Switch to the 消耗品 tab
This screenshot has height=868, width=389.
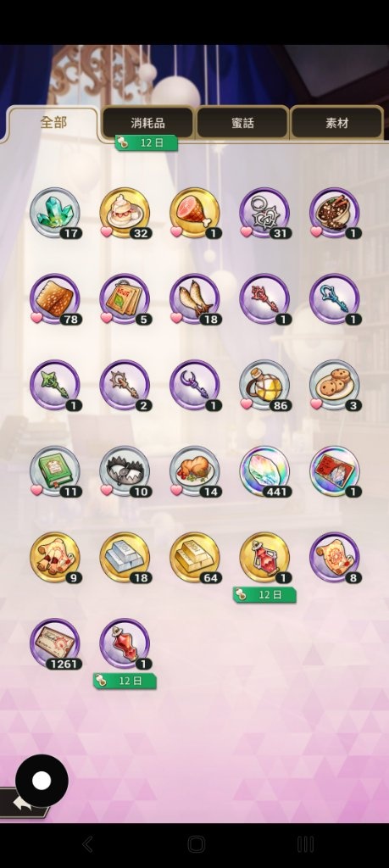pos(147,123)
